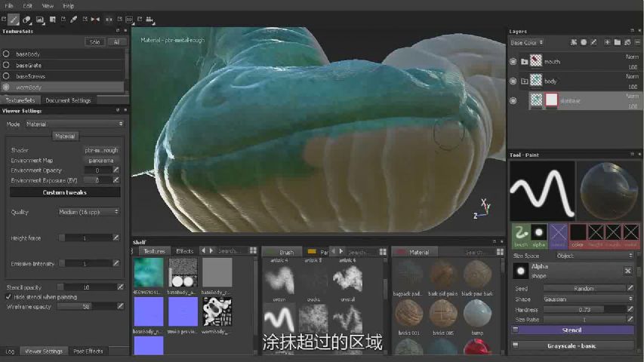Open the Size Space Object dropdown
Image resolution: width=644 pixels, height=362 pixels.
pos(594,256)
